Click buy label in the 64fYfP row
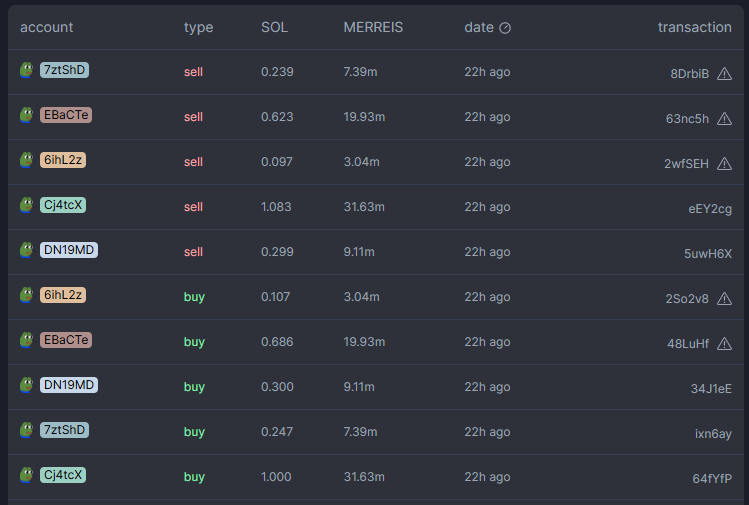The width and height of the screenshot is (749, 505). pyautogui.click(x=194, y=477)
